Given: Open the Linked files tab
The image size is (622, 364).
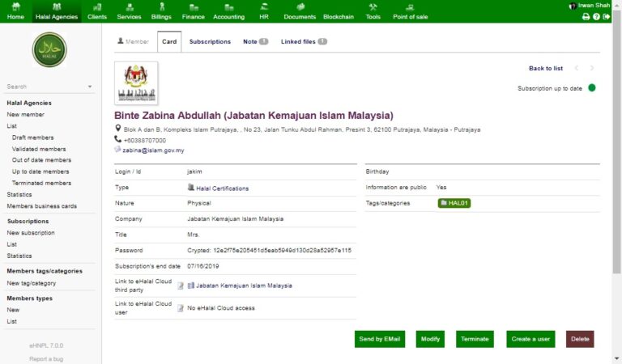Looking at the screenshot, I should coord(304,41).
